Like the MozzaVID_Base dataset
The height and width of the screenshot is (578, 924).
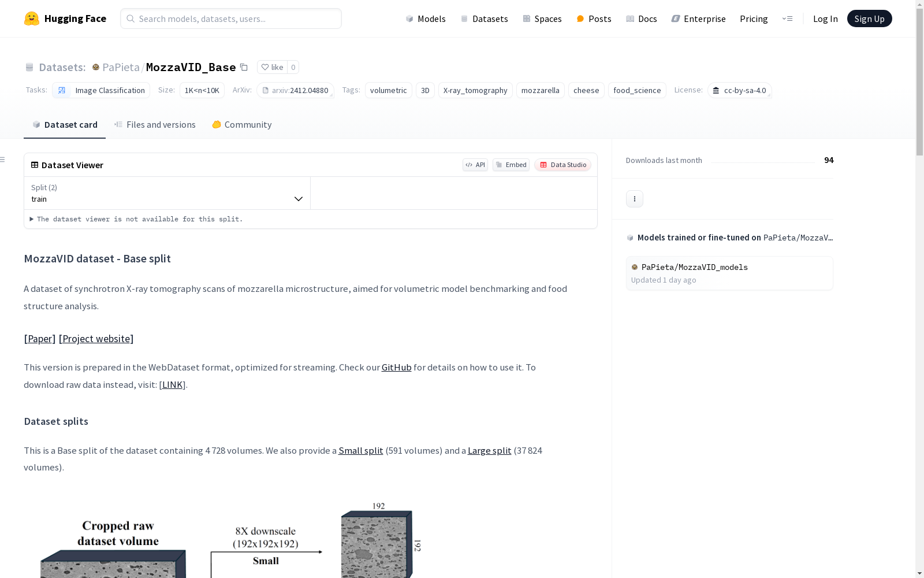coord(271,67)
